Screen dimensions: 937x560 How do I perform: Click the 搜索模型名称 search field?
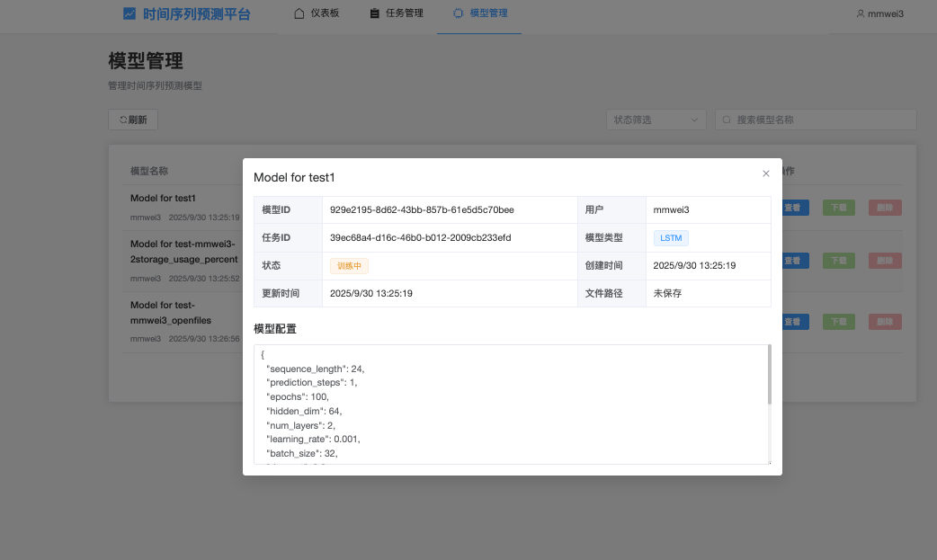[816, 120]
